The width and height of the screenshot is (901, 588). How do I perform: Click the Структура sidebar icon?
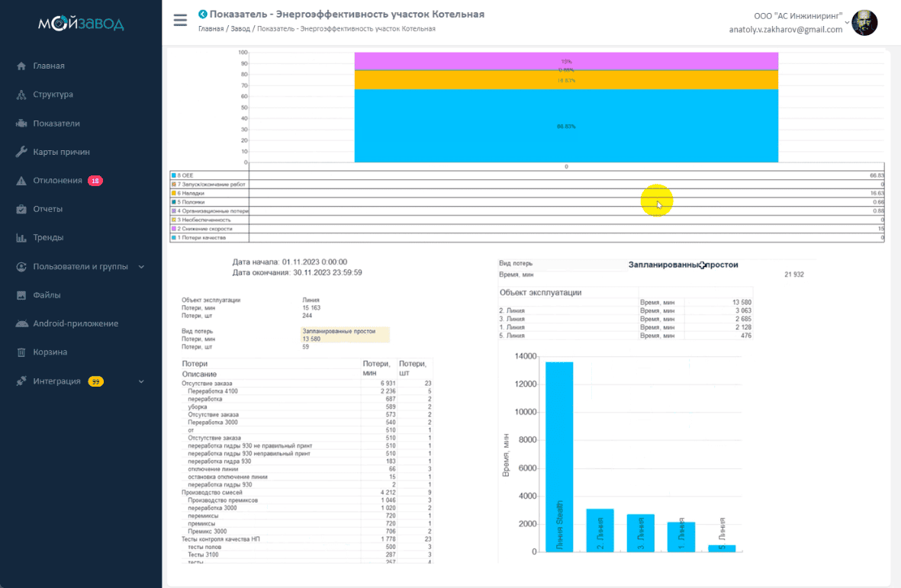tap(21, 95)
